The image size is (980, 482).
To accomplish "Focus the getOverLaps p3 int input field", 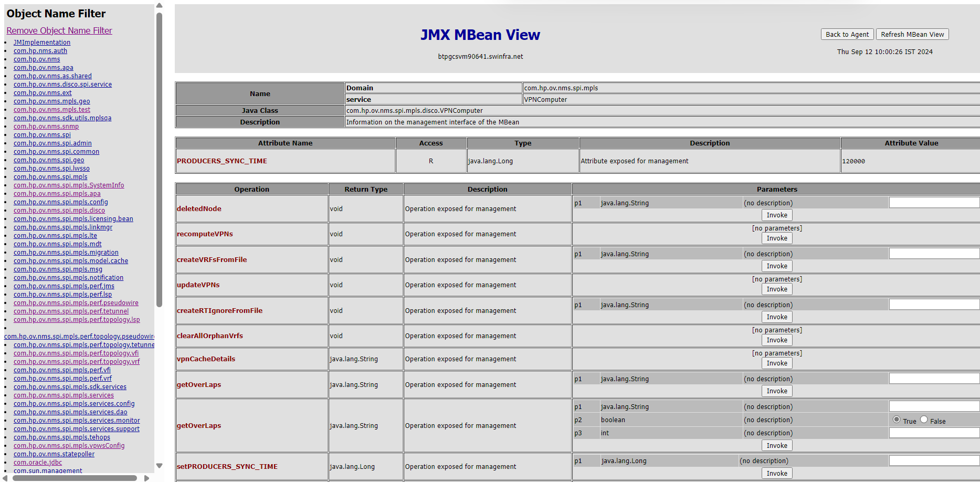I will (934, 433).
